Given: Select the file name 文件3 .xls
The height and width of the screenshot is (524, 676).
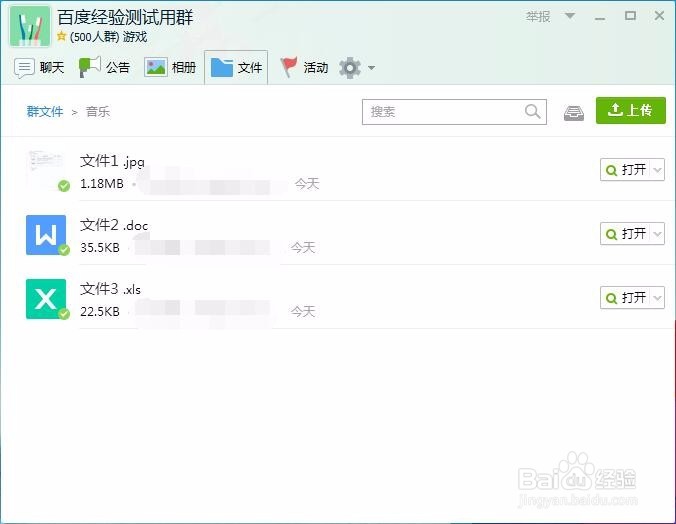Looking at the screenshot, I should pos(110,289).
